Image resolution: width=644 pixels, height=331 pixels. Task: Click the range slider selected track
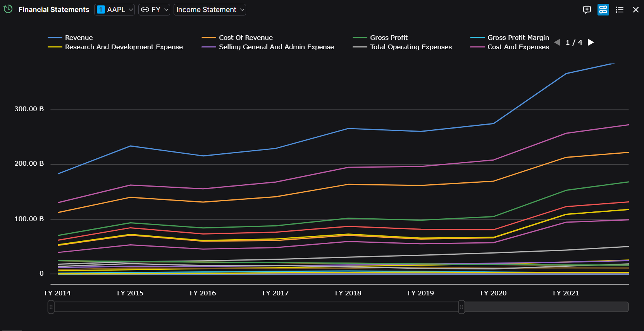pyautogui.click(x=256, y=307)
